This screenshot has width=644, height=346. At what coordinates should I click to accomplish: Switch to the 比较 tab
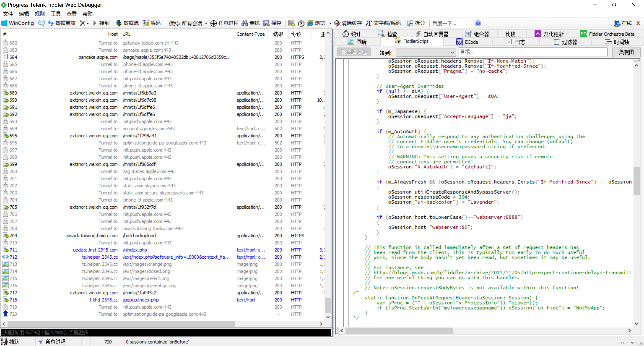510,34
